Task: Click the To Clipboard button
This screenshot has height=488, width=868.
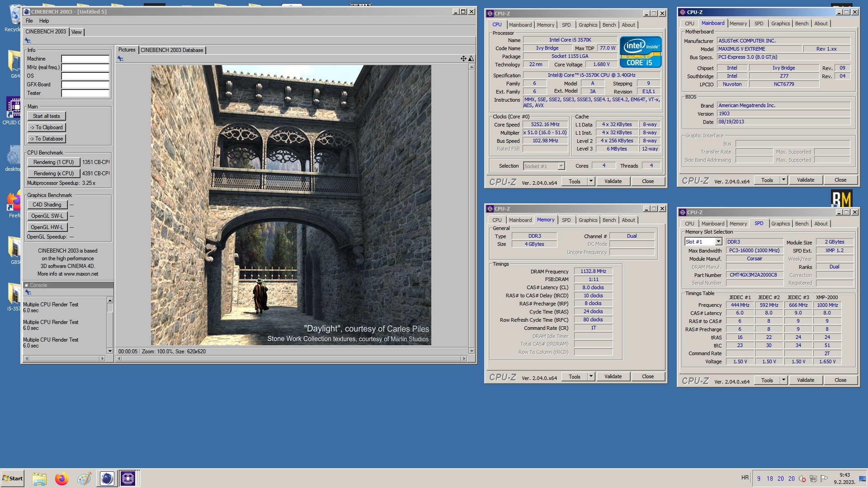Action: click(47, 127)
